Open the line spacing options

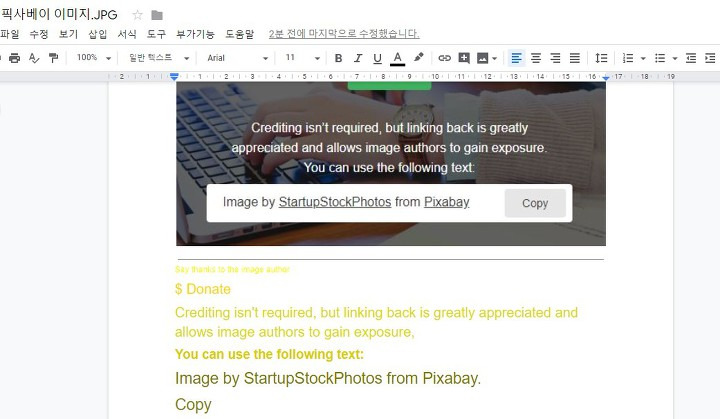[x=601, y=58]
